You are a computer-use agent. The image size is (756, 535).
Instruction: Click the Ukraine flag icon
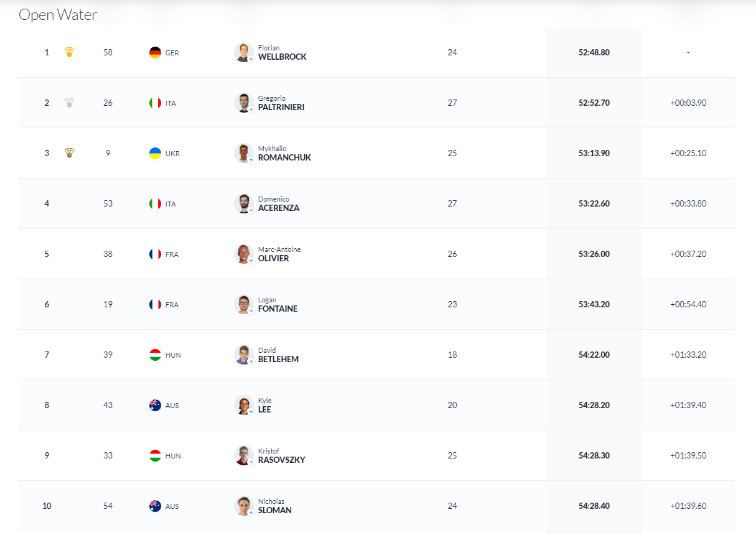tap(156, 154)
